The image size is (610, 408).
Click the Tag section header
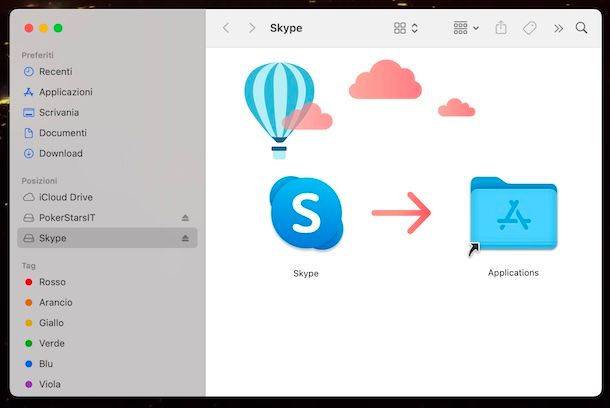pos(28,266)
